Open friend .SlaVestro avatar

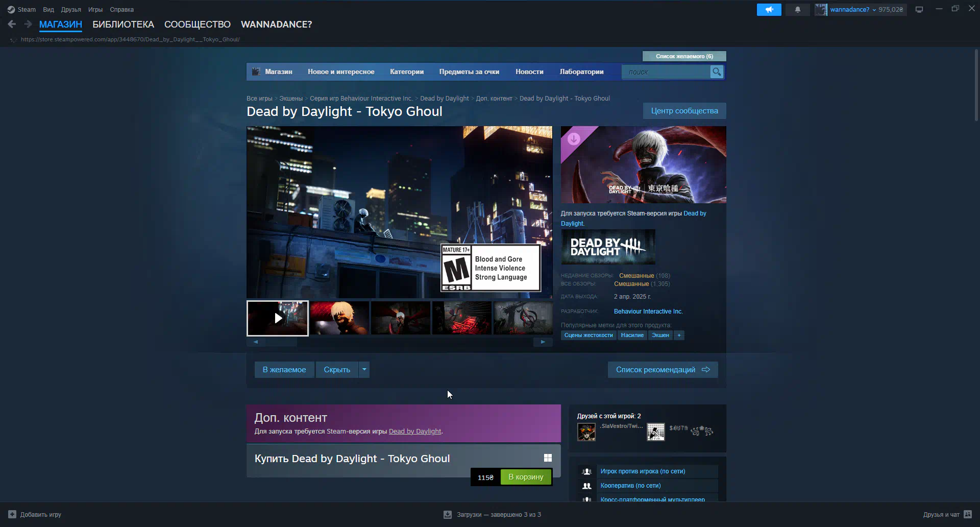[586, 432]
